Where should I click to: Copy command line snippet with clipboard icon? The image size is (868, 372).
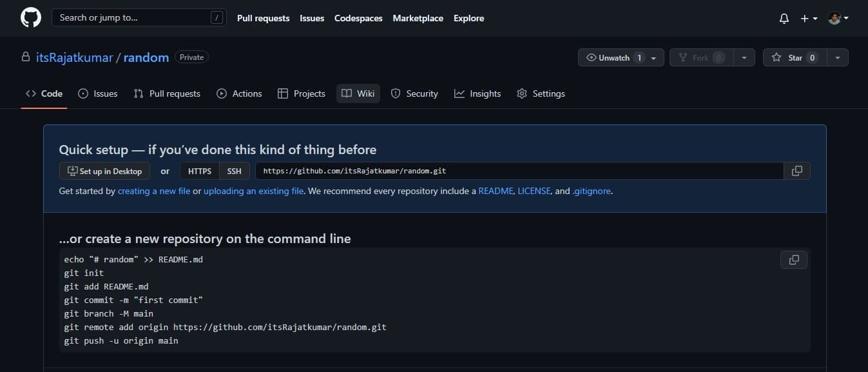(x=794, y=260)
